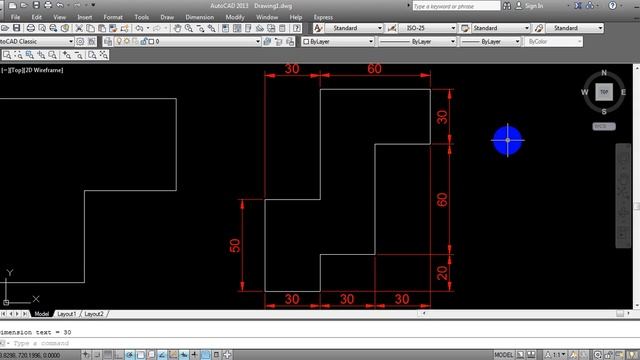Open the Modify menu

(x=235, y=17)
